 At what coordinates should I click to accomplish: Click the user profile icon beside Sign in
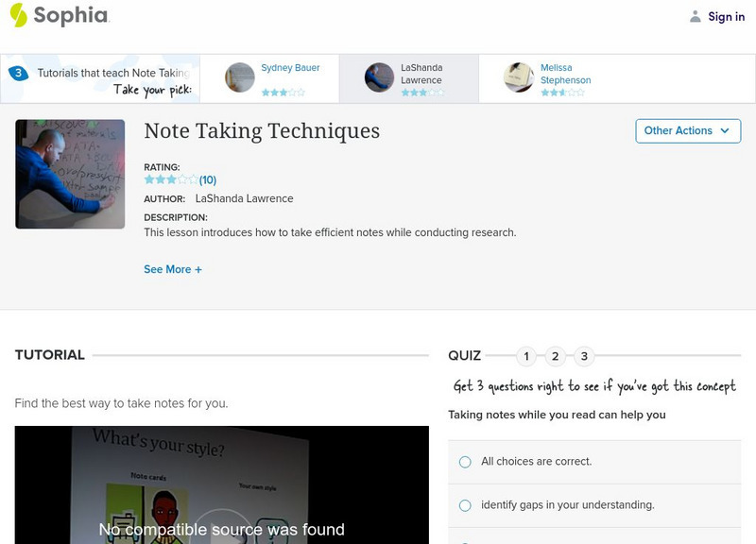pyautogui.click(x=695, y=16)
